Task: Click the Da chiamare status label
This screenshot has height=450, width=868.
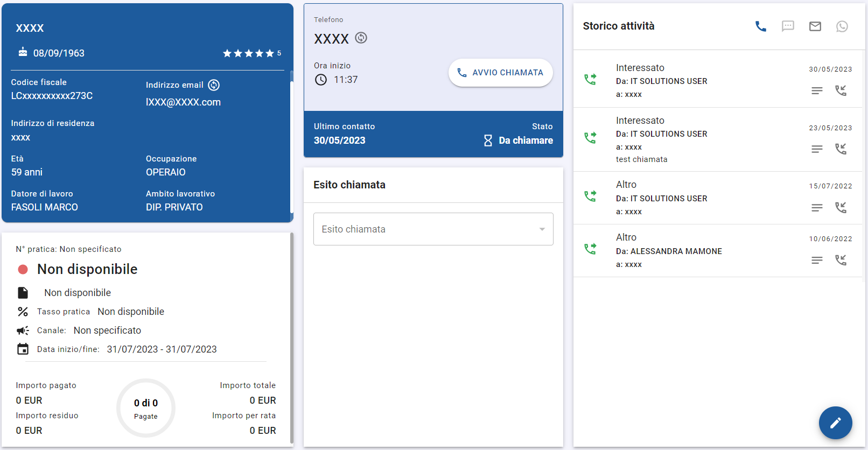Action: (x=526, y=140)
